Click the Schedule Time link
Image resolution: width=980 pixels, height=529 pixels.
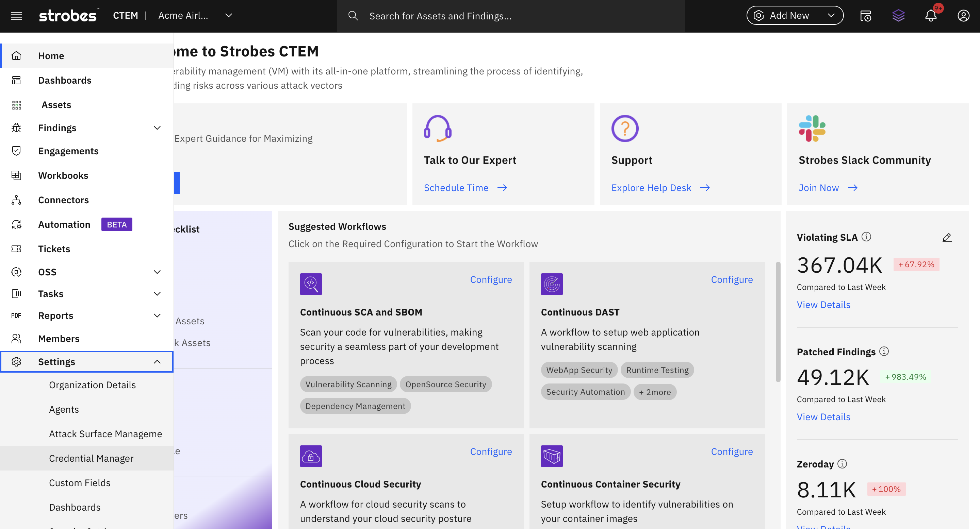(465, 188)
